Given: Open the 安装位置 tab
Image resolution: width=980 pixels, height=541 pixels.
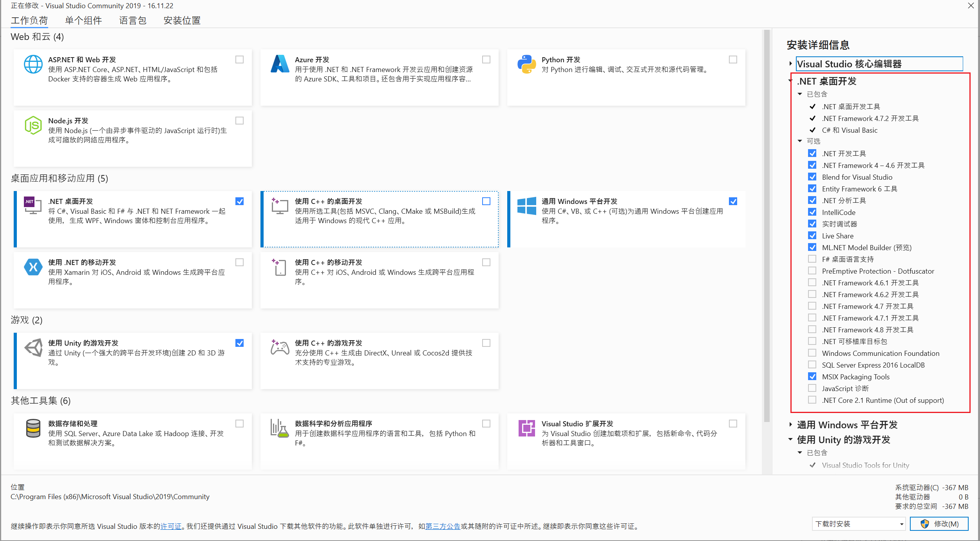Looking at the screenshot, I should point(182,20).
